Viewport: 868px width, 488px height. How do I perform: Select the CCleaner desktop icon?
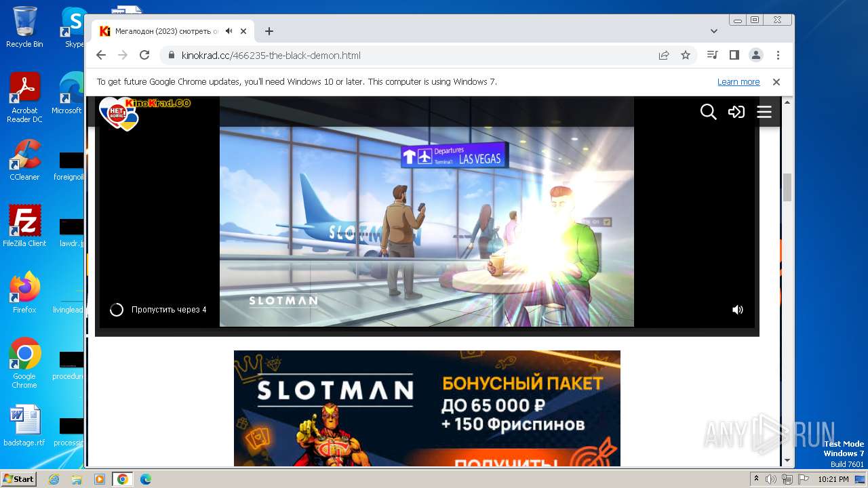[x=24, y=160]
